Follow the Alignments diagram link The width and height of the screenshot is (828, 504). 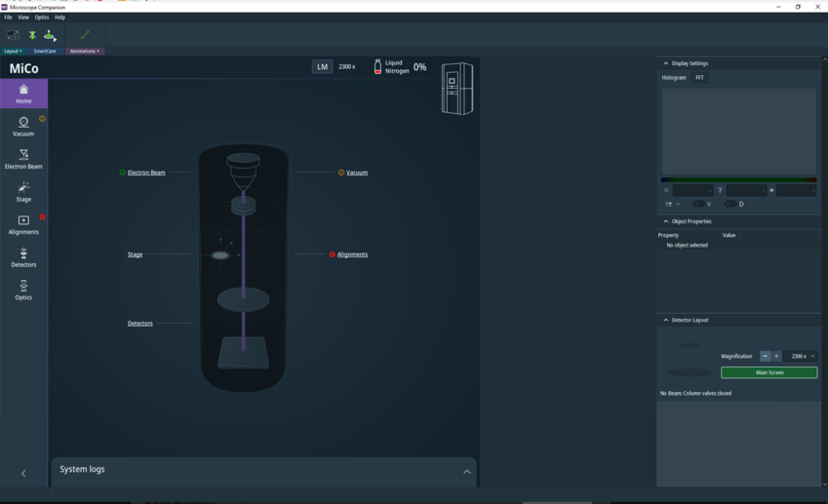[x=352, y=254]
